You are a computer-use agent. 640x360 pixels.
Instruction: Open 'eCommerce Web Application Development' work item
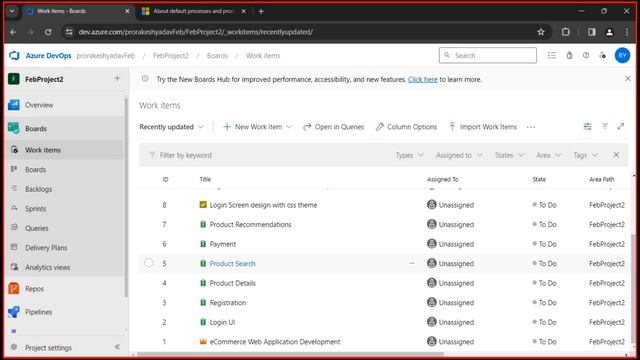pyautogui.click(x=275, y=342)
